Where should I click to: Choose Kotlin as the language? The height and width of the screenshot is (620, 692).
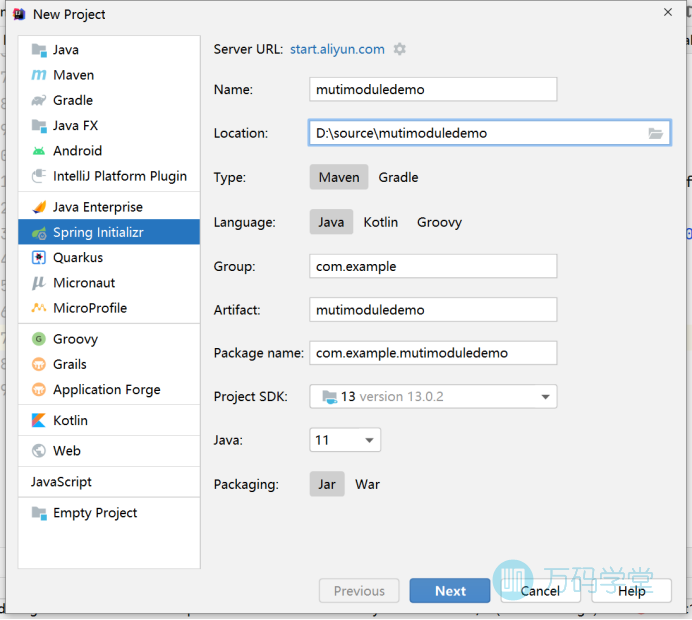click(380, 222)
